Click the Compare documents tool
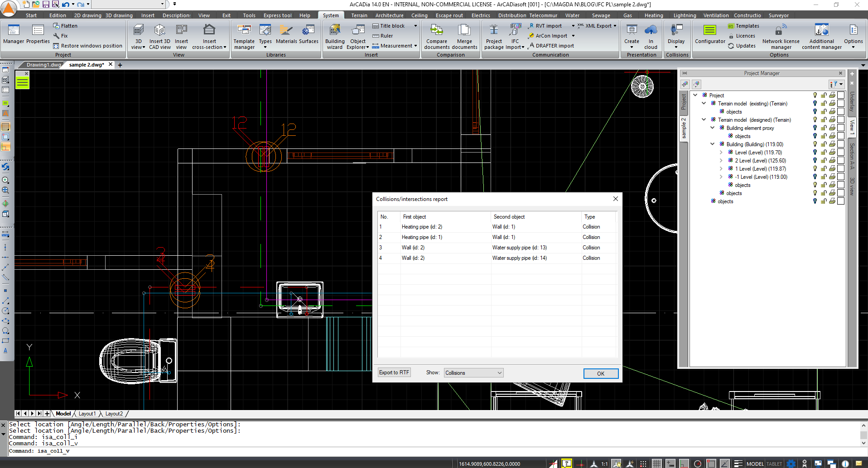Viewport: 868px width, 468px height. [x=436, y=36]
